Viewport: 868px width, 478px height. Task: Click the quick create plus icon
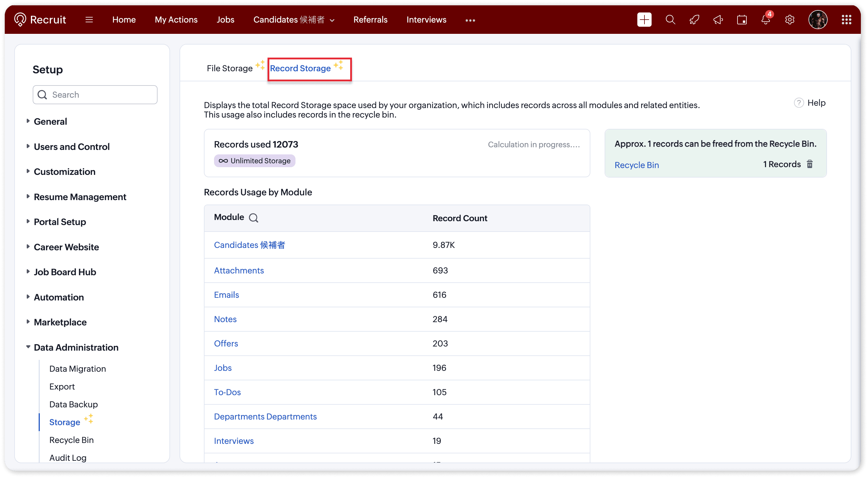[x=644, y=20]
